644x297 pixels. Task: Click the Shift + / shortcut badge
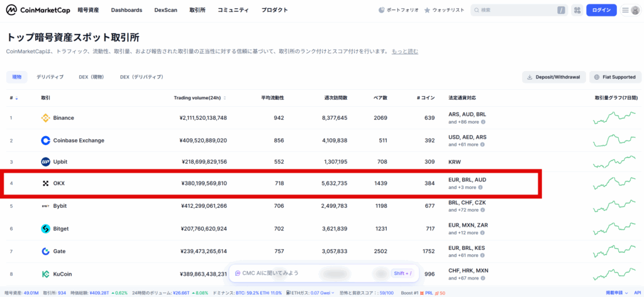pos(402,273)
